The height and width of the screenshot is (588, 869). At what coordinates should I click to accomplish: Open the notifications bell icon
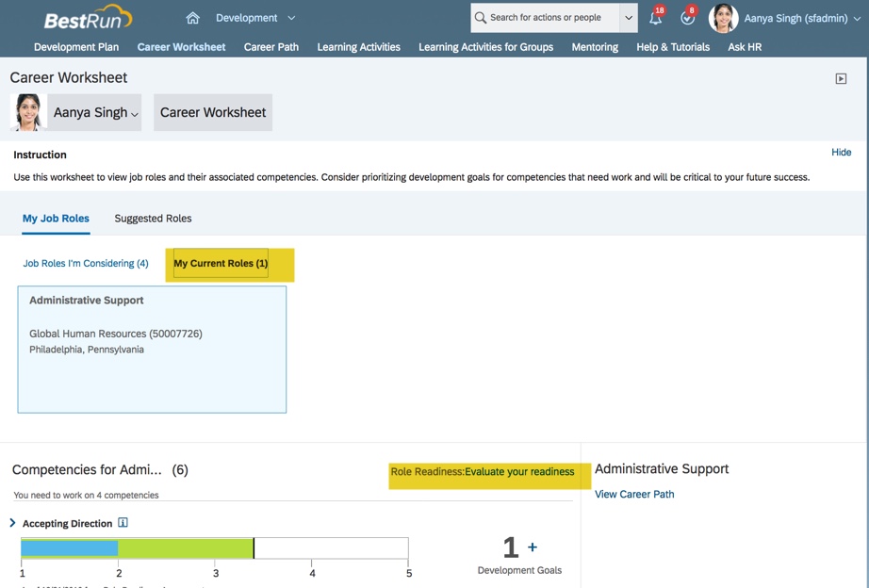655,18
